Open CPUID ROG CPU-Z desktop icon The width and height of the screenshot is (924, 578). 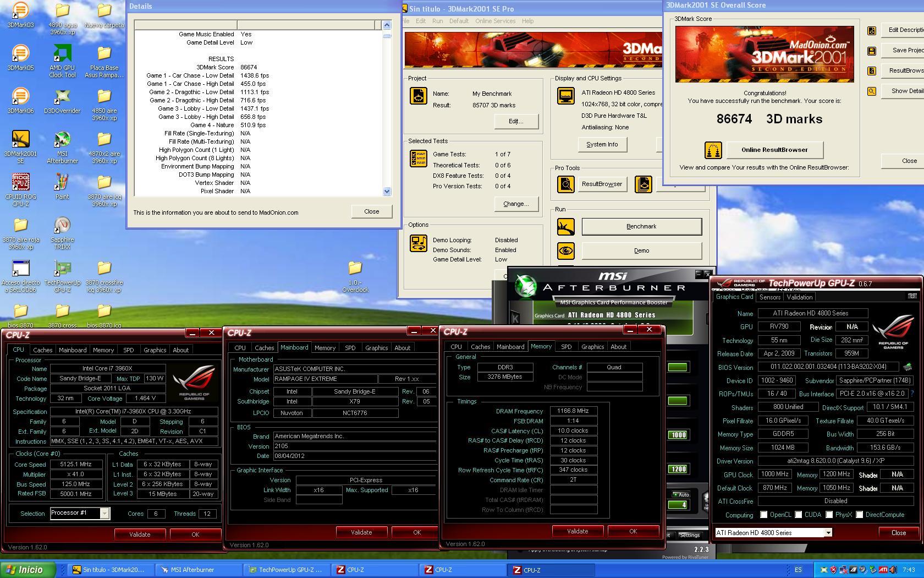[20, 190]
